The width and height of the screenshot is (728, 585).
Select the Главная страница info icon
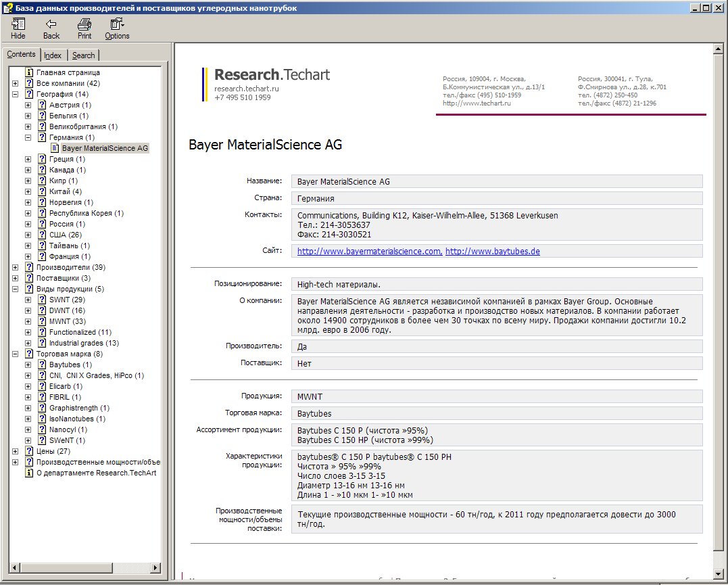pyautogui.click(x=29, y=72)
